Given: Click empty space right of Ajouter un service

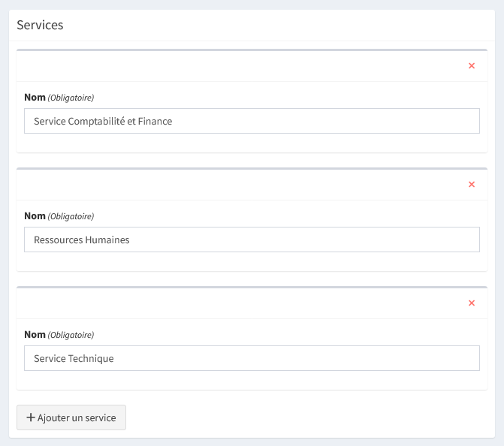Looking at the screenshot, I should 300,417.
